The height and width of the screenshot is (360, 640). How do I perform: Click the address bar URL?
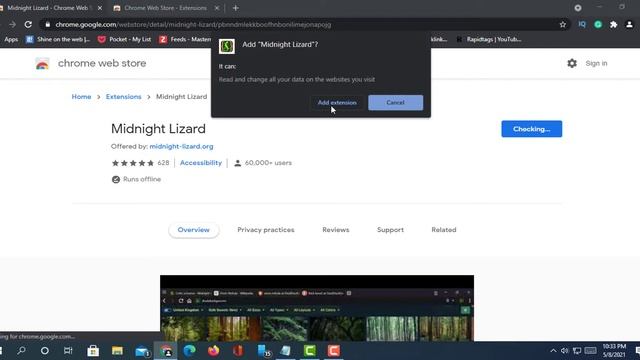(x=193, y=24)
